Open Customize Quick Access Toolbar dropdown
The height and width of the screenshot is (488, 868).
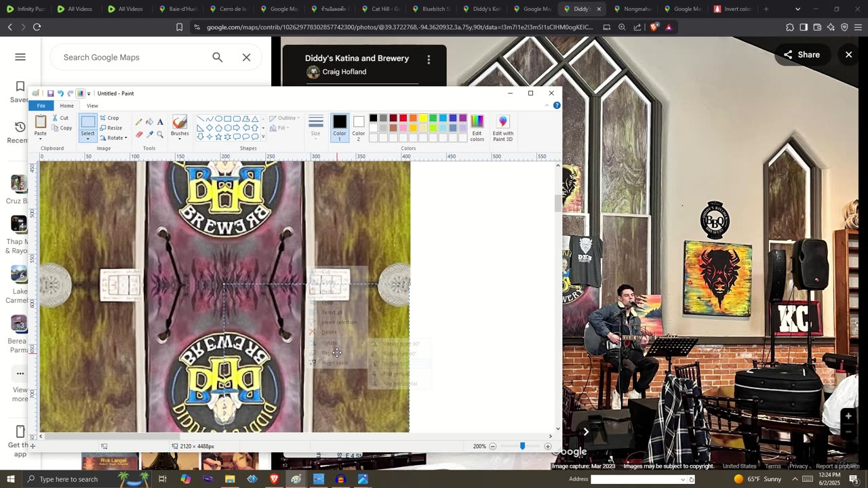pyautogui.click(x=89, y=94)
